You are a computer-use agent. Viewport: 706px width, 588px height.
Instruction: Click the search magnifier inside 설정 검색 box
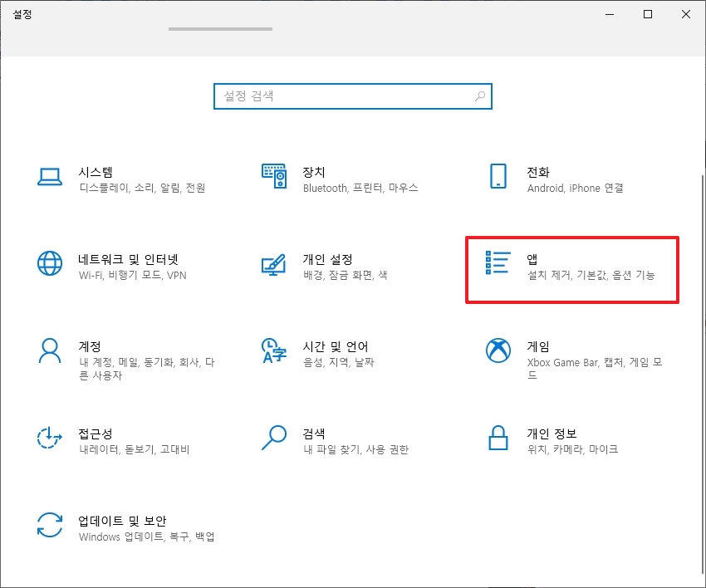click(479, 96)
